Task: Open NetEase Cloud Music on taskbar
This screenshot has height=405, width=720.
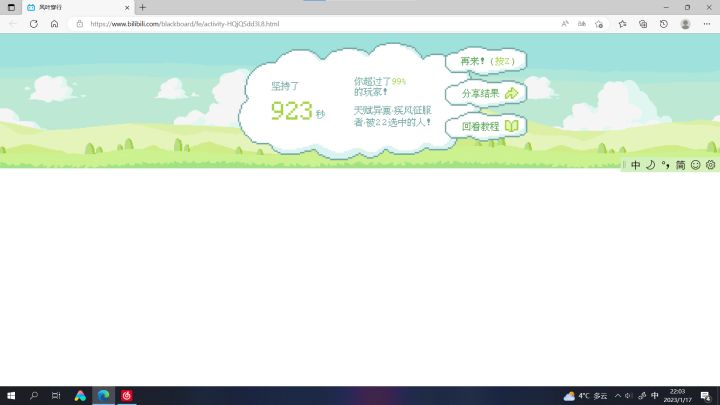Action: 127,395
